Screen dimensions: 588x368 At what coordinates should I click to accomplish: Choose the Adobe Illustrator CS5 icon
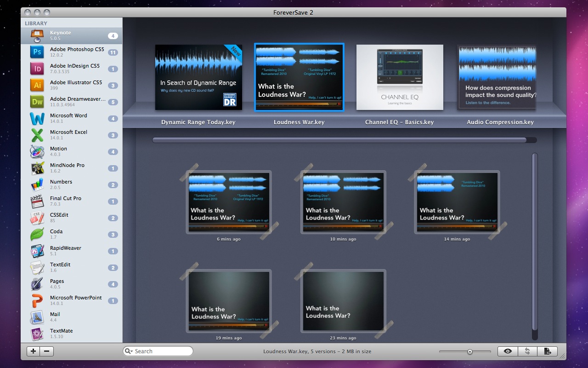click(37, 85)
